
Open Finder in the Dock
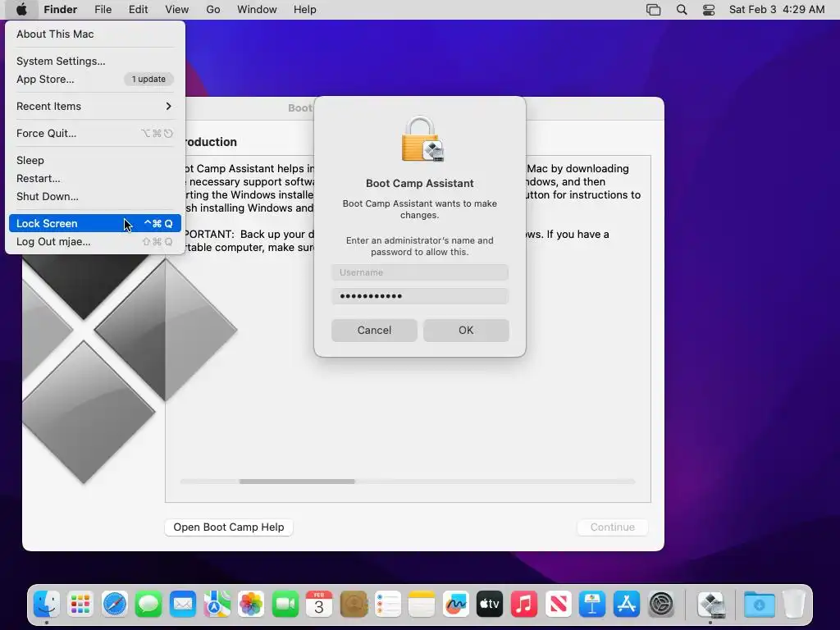pyautogui.click(x=47, y=605)
